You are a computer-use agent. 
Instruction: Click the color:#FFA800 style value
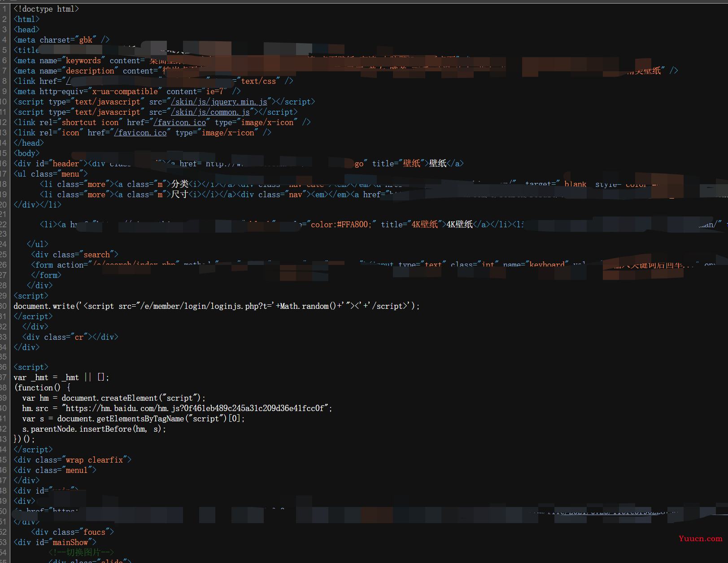341,225
